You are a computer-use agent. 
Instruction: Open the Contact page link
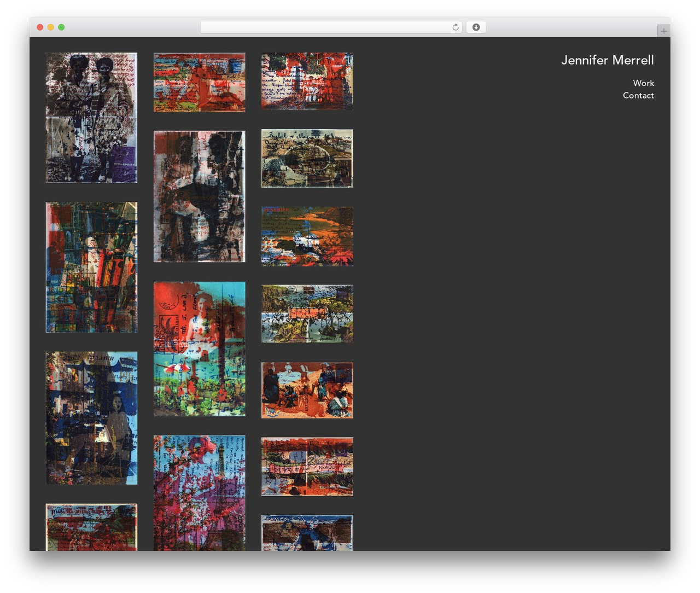pos(638,95)
